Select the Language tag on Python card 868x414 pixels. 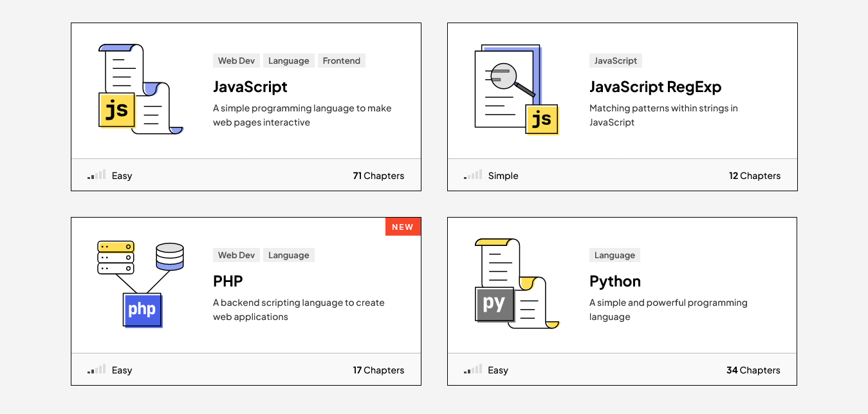tap(614, 255)
